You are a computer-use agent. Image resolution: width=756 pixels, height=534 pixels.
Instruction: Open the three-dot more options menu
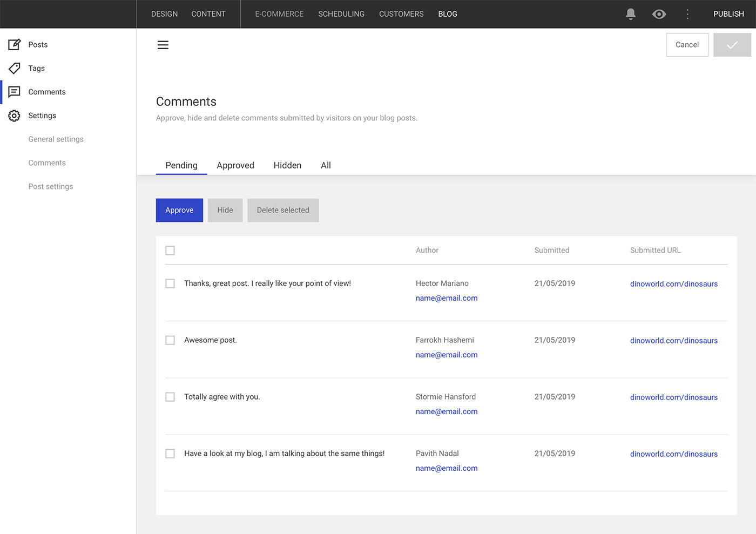pos(687,14)
